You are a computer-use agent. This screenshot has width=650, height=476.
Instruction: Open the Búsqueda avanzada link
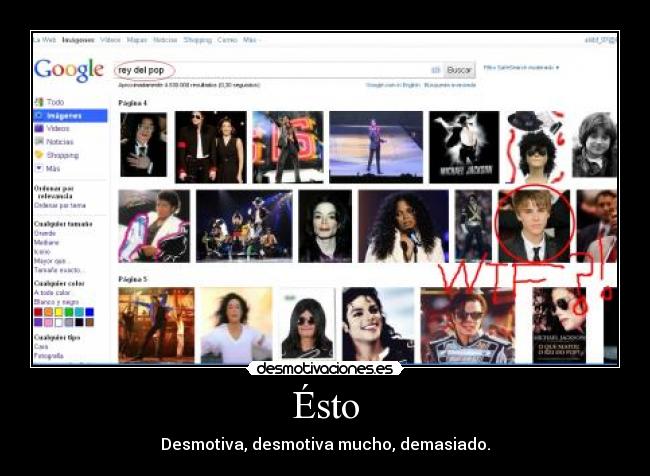(450, 85)
